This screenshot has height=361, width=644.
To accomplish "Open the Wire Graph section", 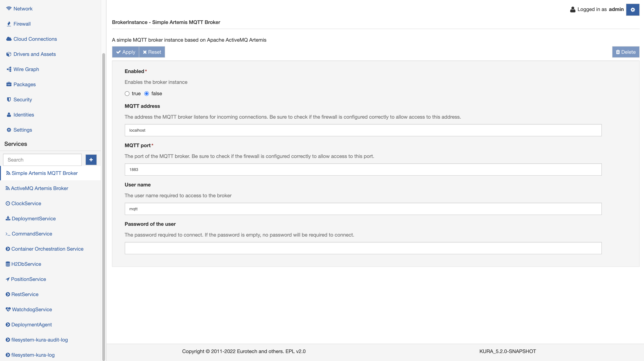I will [26, 69].
